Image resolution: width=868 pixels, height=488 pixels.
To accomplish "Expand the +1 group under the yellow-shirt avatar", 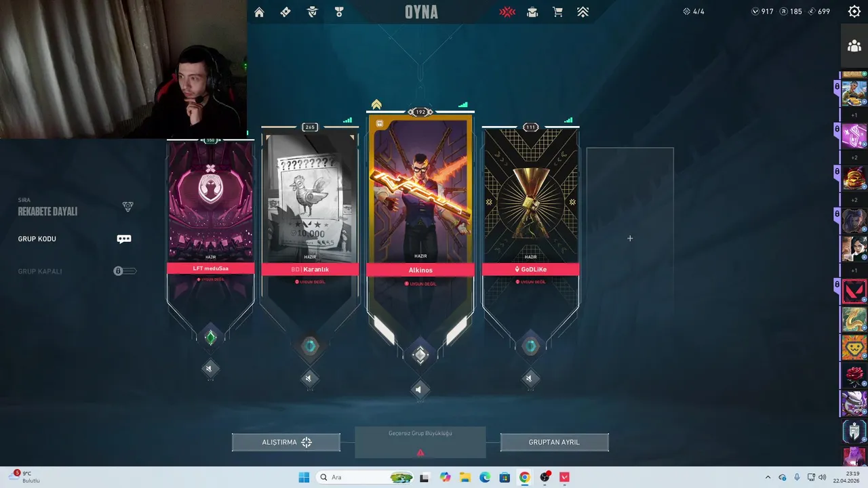I will pos(854,115).
